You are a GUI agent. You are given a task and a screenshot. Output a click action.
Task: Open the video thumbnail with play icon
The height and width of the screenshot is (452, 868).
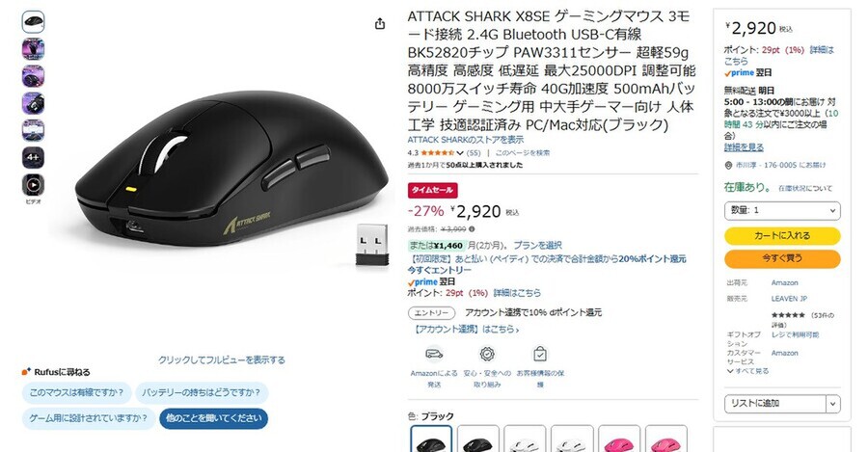(x=33, y=185)
